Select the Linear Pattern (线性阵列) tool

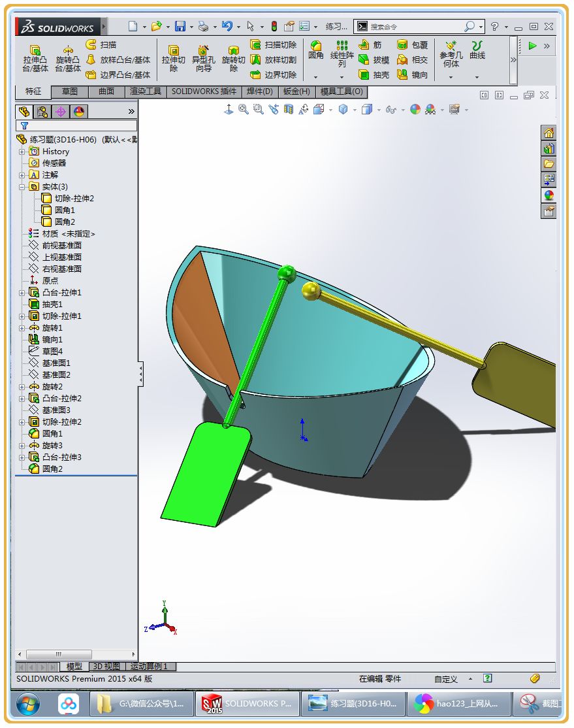coord(342,54)
